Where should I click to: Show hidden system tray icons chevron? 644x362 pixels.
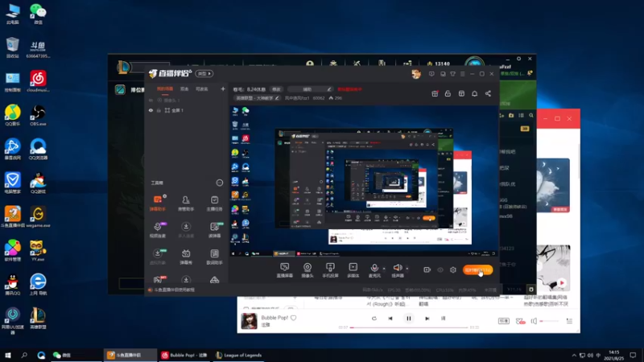[574, 356]
